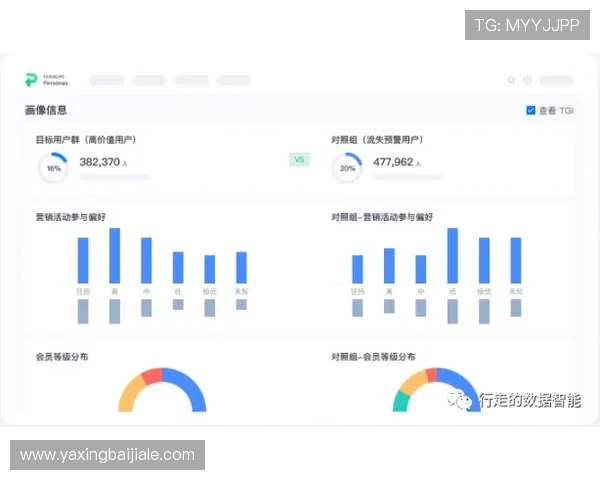Screen dimensions: 600x480
Task: Click the blue 高 bar in 对照组 chart
Action: coord(389,266)
